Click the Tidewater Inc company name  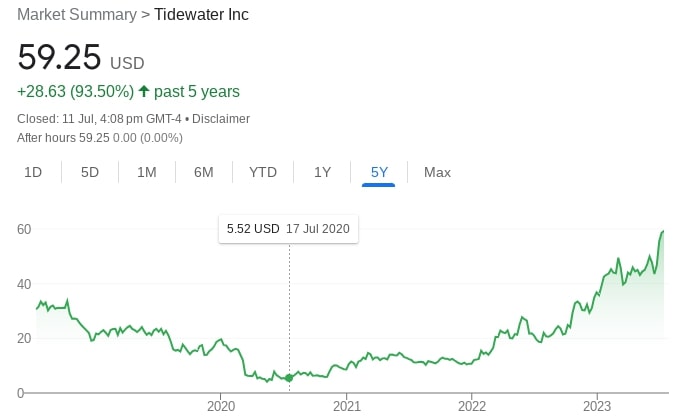[201, 15]
